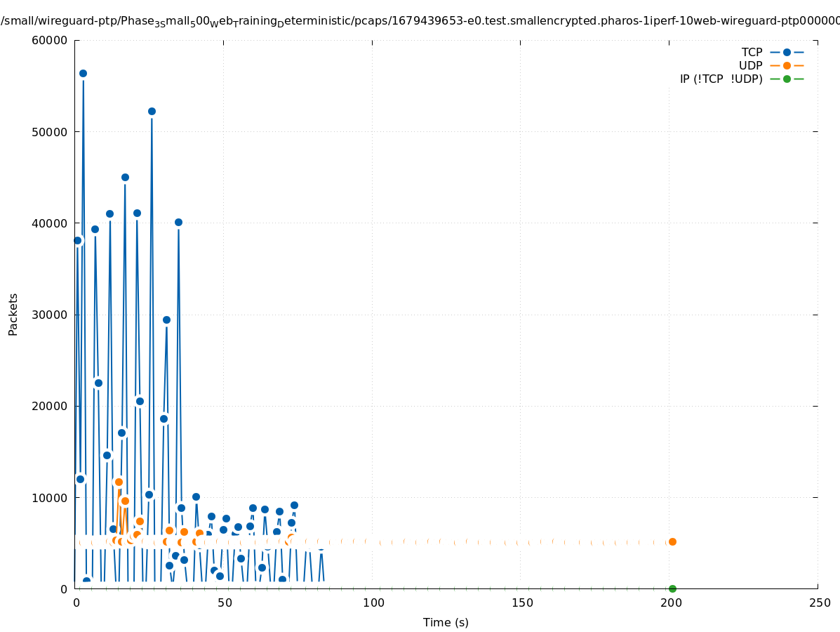Click the 100 x-axis tick label

(x=373, y=603)
